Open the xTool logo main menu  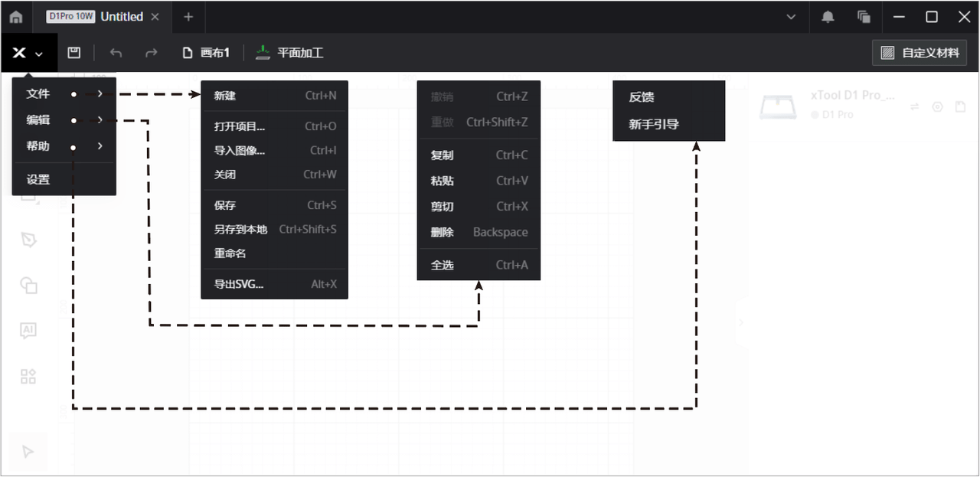[x=28, y=53]
